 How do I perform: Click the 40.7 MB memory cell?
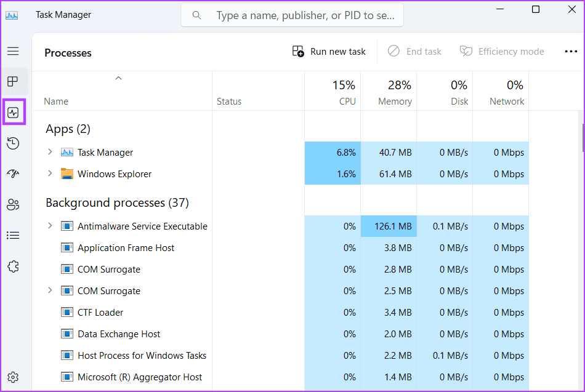coord(389,152)
